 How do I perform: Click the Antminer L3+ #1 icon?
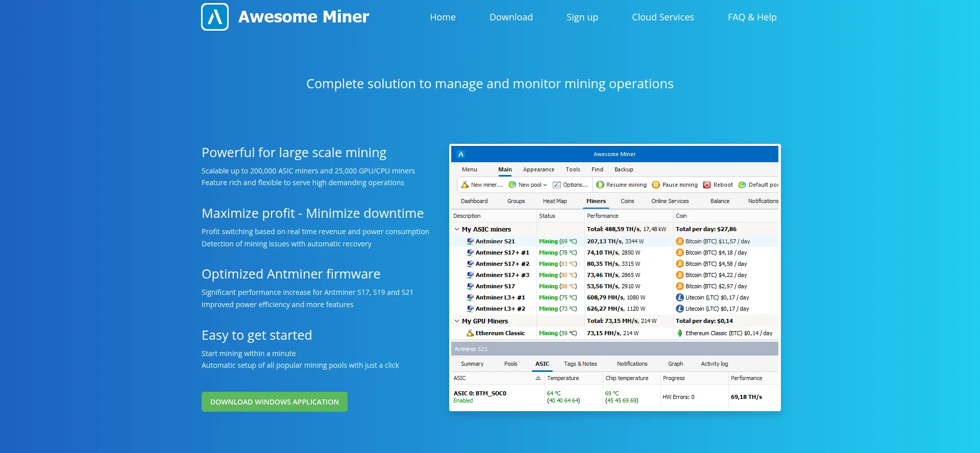[470, 297]
